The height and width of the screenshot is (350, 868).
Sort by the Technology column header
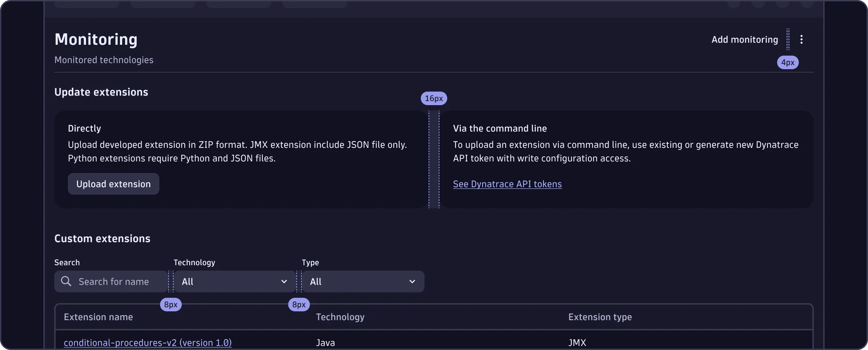[340, 317]
